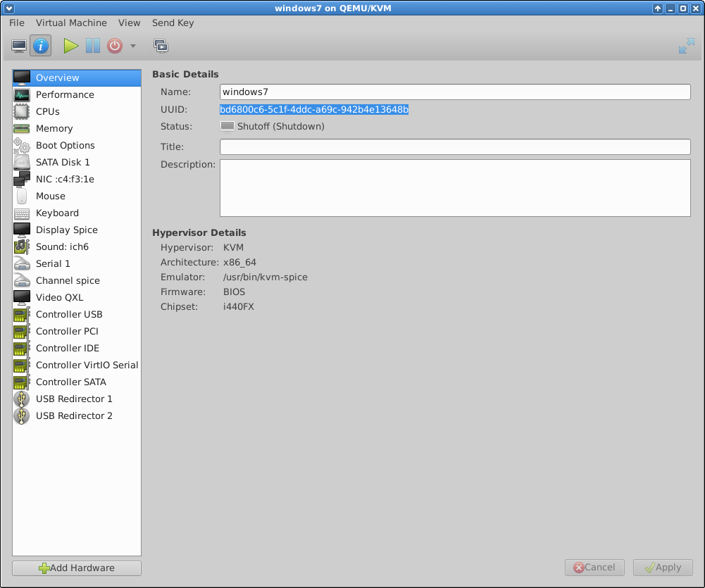Image resolution: width=705 pixels, height=588 pixels.
Task: Click the highlighted UUID value
Action: pyautogui.click(x=314, y=109)
